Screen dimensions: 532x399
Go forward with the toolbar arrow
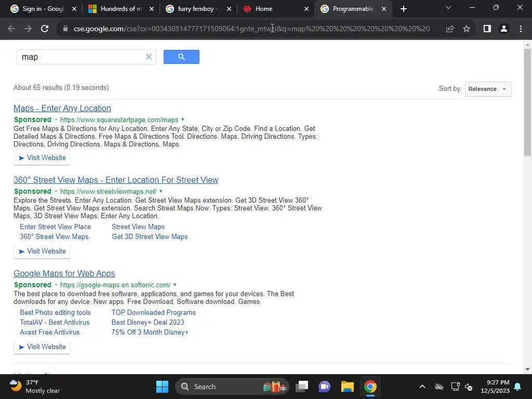click(x=28, y=29)
